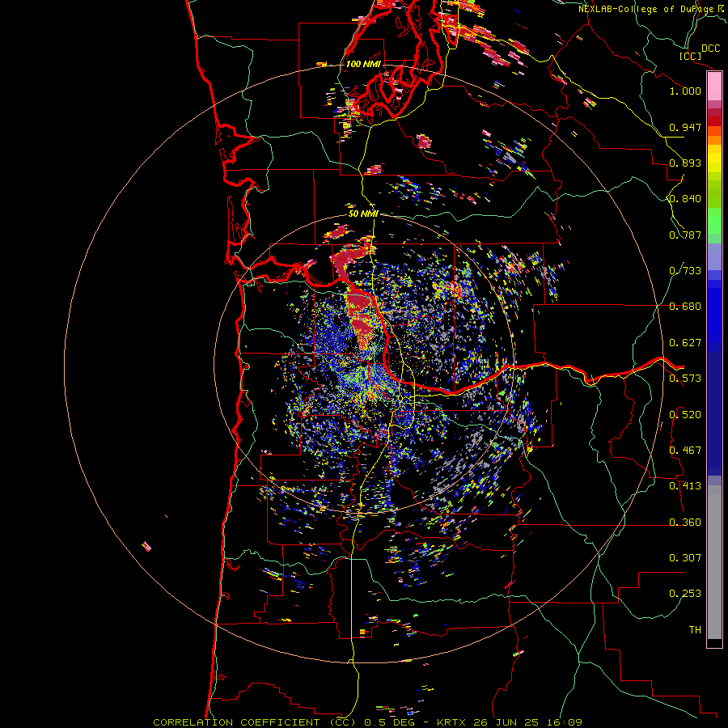Click "CORRELATION COEFFICIENT" in the bottom caption
The image size is (728, 728).
pyautogui.click(x=236, y=722)
